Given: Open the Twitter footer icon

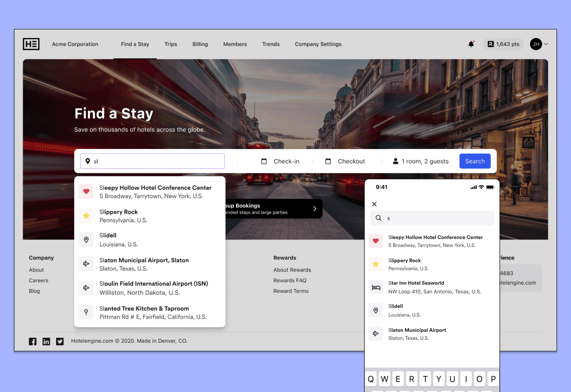Looking at the screenshot, I should pos(60,341).
